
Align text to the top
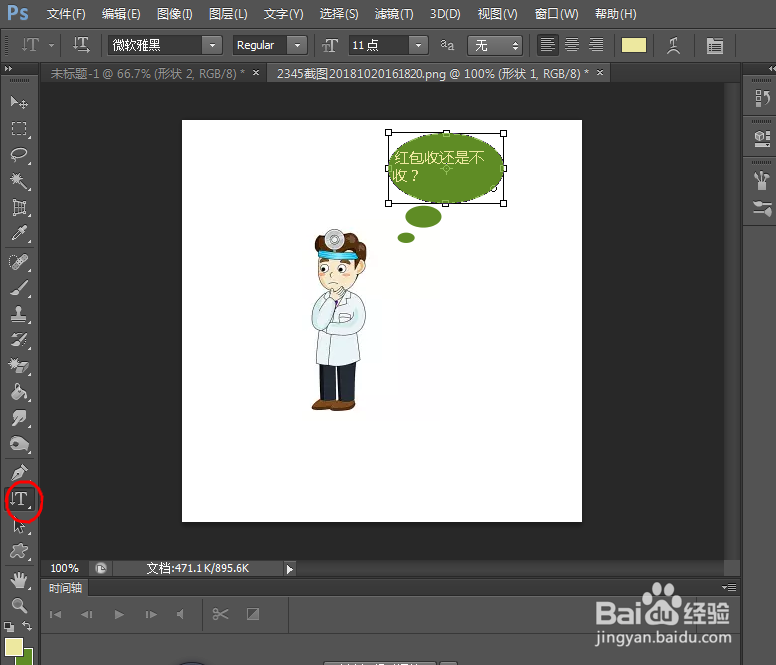tap(547, 45)
